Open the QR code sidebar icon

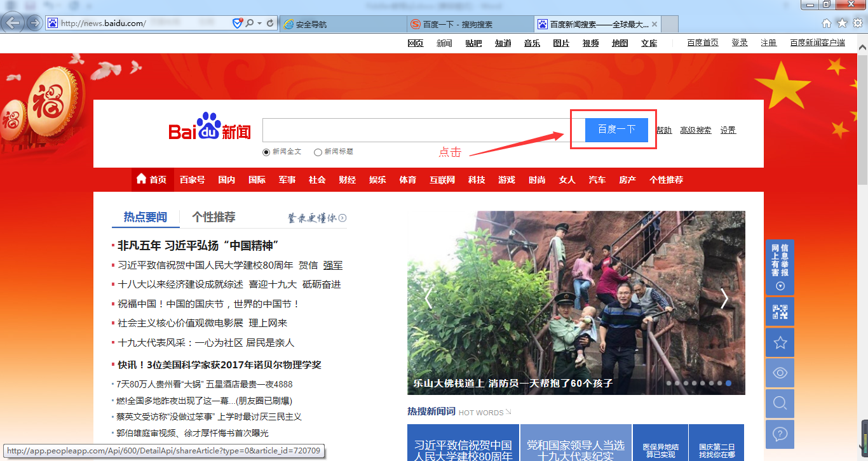pos(780,312)
